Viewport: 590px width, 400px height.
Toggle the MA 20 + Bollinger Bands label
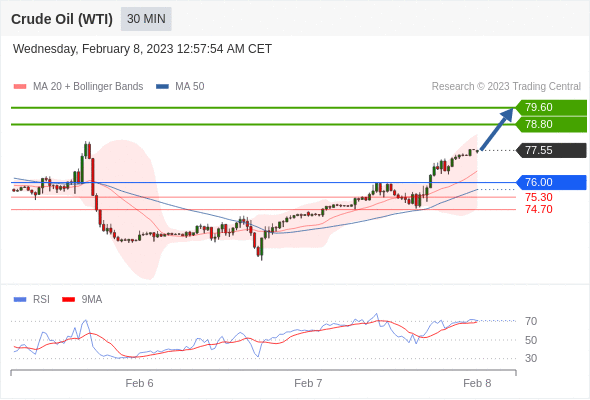[x=88, y=87]
